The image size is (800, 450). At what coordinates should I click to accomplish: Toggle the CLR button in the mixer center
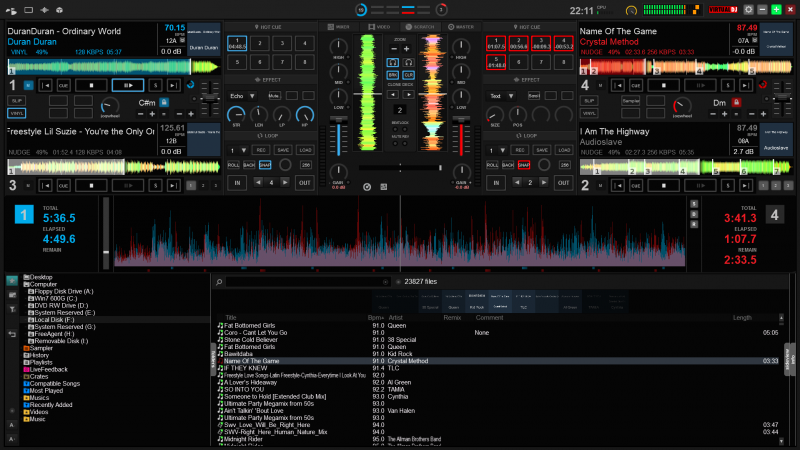tap(408, 75)
